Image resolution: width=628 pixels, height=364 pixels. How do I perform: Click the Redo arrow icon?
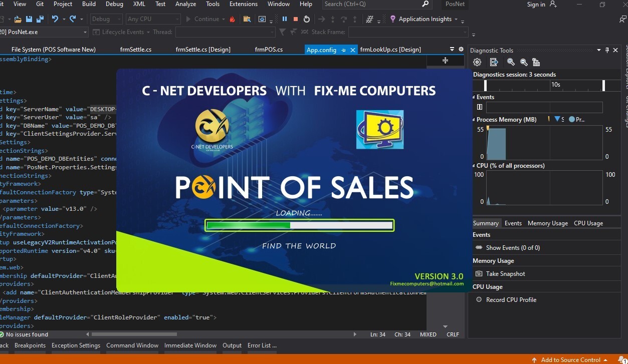[x=73, y=19]
